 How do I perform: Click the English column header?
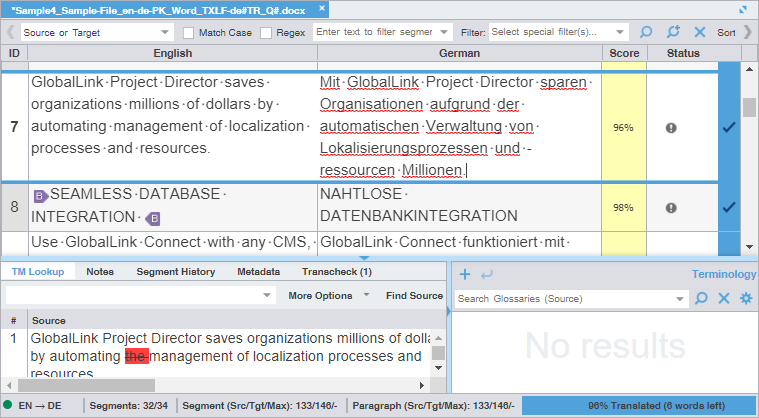pos(173,53)
